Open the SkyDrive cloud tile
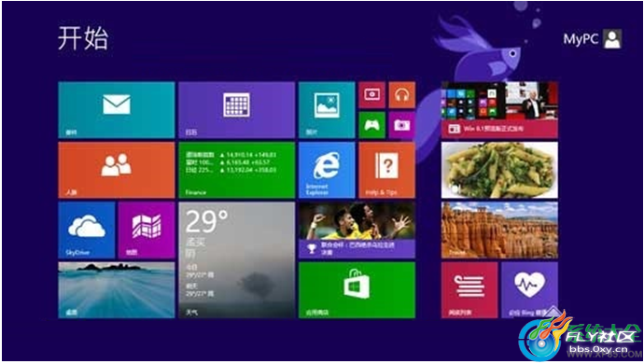The height and width of the screenshot is (364, 644). tap(86, 231)
